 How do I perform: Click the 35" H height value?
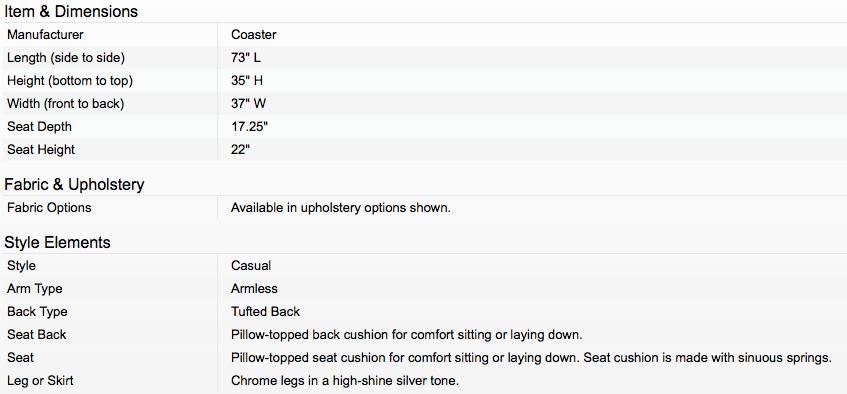coord(247,81)
